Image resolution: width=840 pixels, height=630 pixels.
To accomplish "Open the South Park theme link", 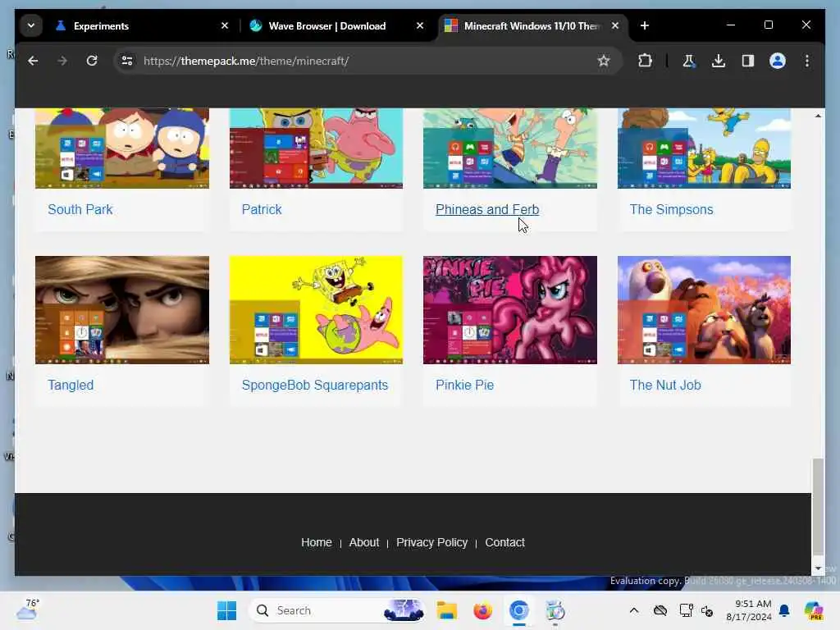I will pos(80,209).
